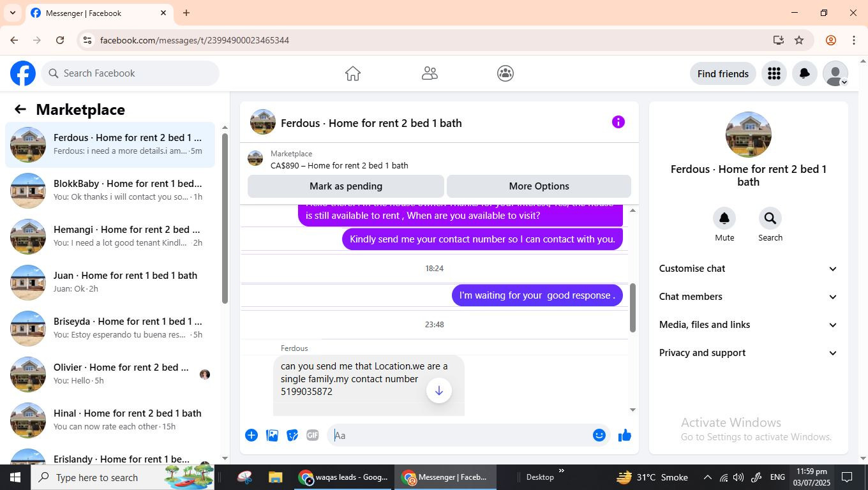This screenshot has width=868, height=490.
Task: Open the emoji picker smiley icon
Action: coord(599,435)
